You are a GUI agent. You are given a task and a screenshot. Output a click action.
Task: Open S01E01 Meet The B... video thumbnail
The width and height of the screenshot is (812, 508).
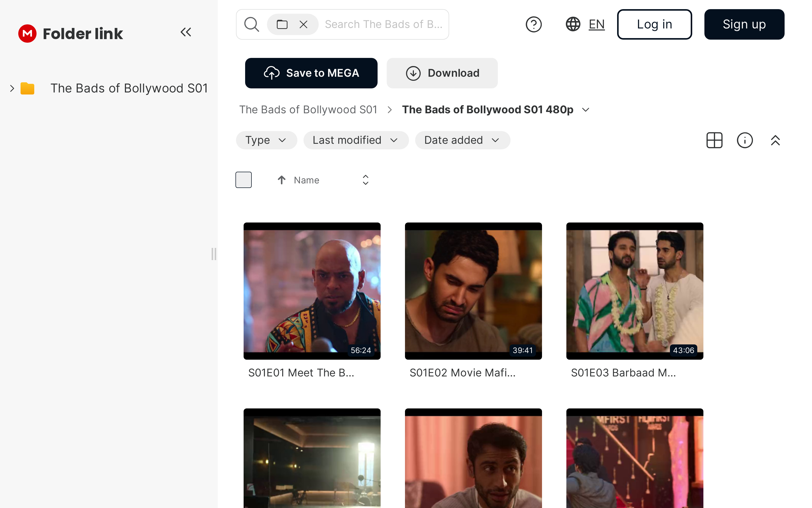[x=312, y=291]
